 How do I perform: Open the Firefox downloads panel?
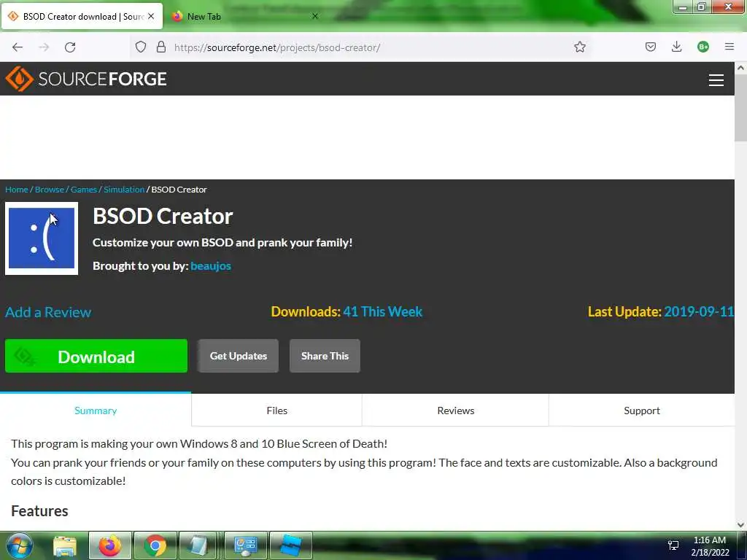click(676, 47)
